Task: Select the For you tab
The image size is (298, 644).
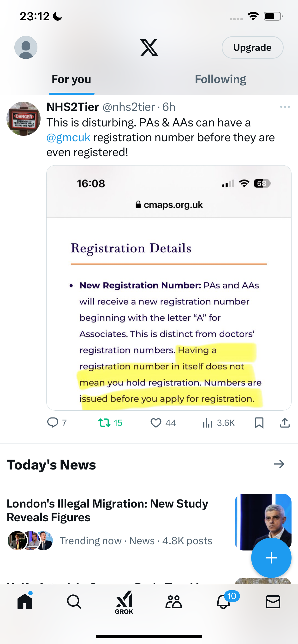Action: pyautogui.click(x=71, y=79)
